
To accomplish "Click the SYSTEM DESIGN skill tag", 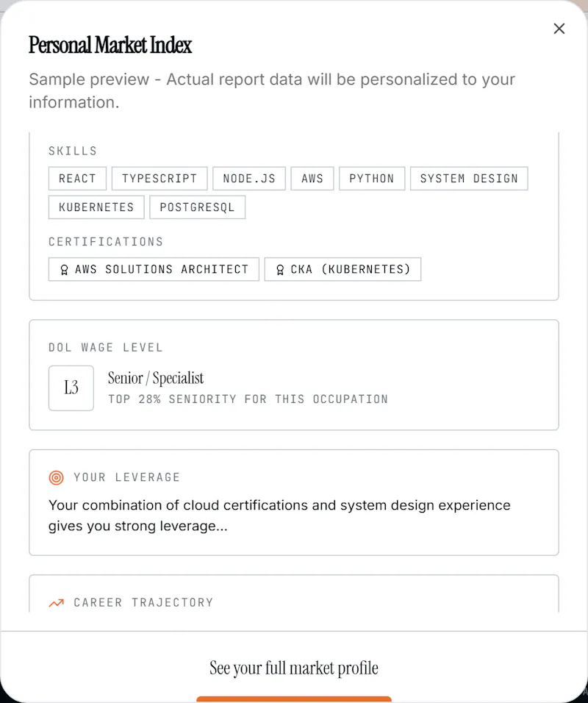I will click(469, 179).
